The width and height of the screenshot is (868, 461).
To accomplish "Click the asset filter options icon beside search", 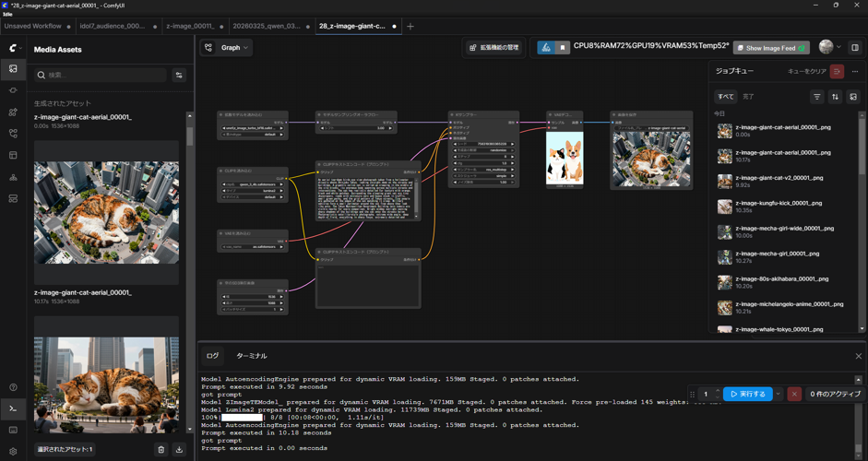I will (179, 76).
